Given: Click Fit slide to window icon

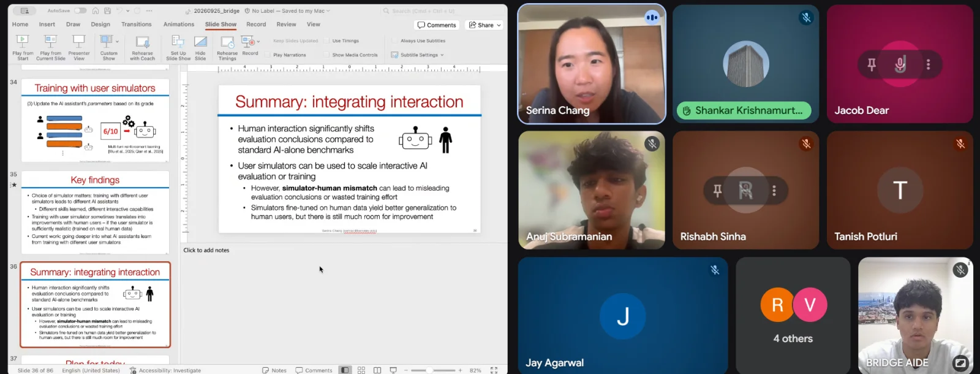Looking at the screenshot, I should [x=494, y=370].
